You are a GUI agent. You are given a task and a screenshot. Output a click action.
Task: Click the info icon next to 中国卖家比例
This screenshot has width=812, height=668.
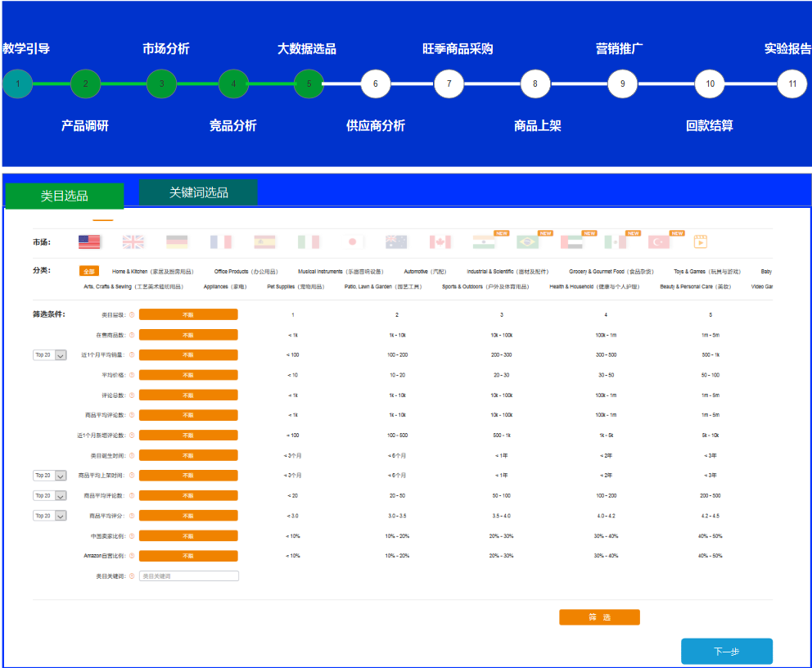pyautogui.click(x=132, y=536)
